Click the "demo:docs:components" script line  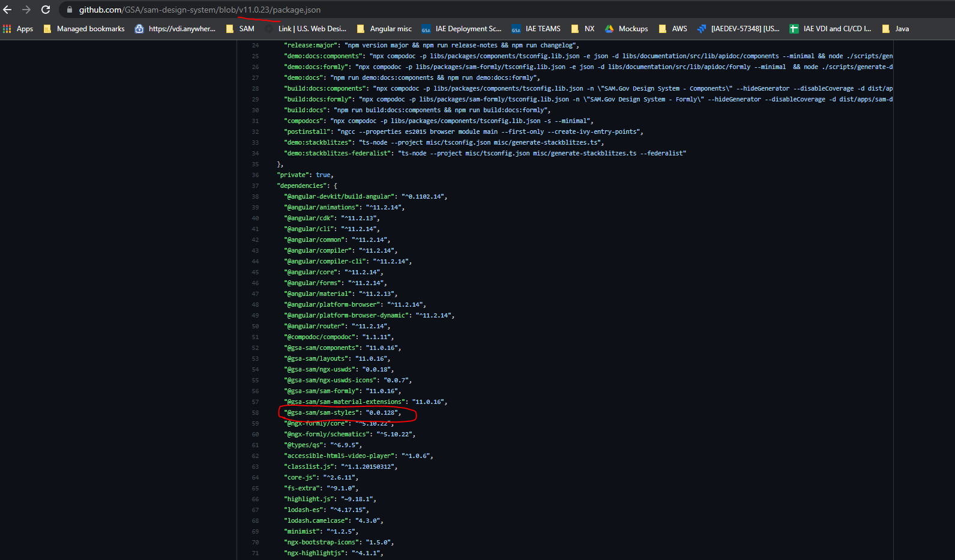tap(588, 56)
